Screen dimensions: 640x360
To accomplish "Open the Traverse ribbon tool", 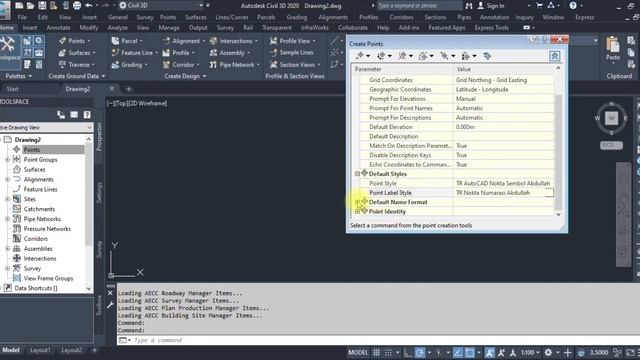I will coord(76,64).
